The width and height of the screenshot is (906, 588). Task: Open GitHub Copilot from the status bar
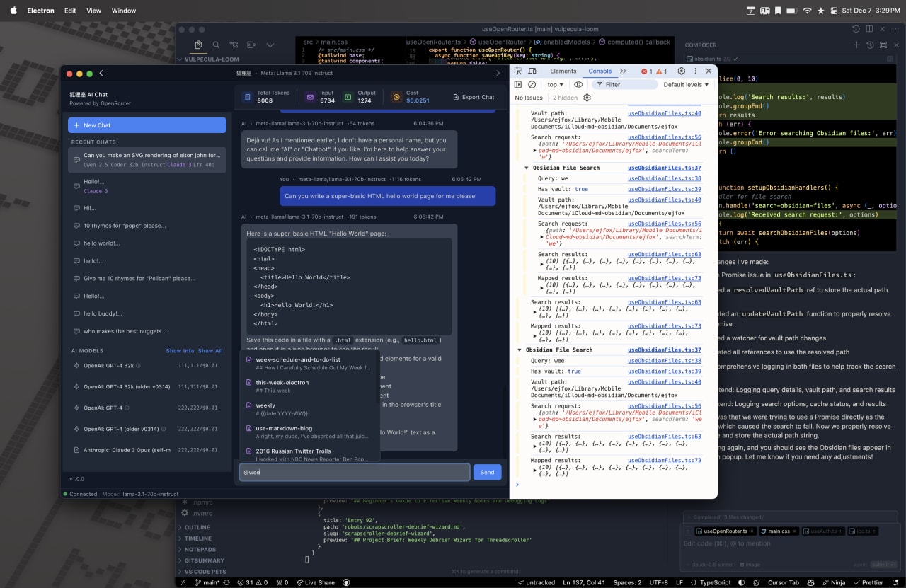[x=811, y=582]
